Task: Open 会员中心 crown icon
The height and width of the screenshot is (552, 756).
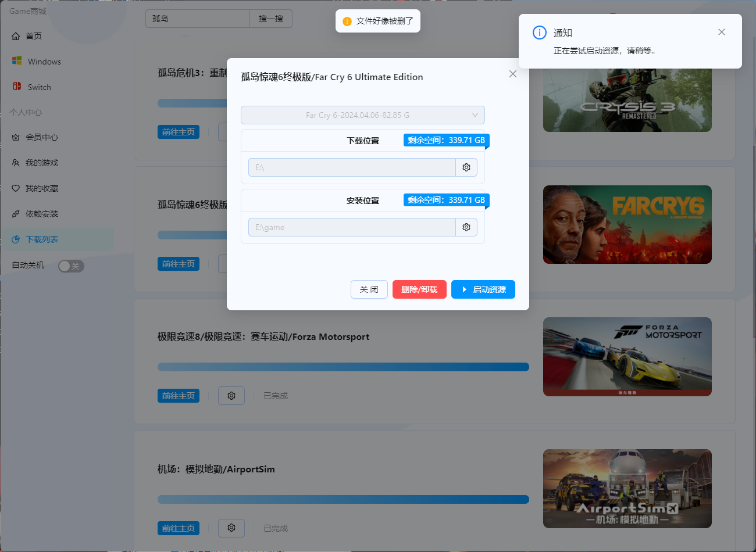Action: pyautogui.click(x=16, y=137)
